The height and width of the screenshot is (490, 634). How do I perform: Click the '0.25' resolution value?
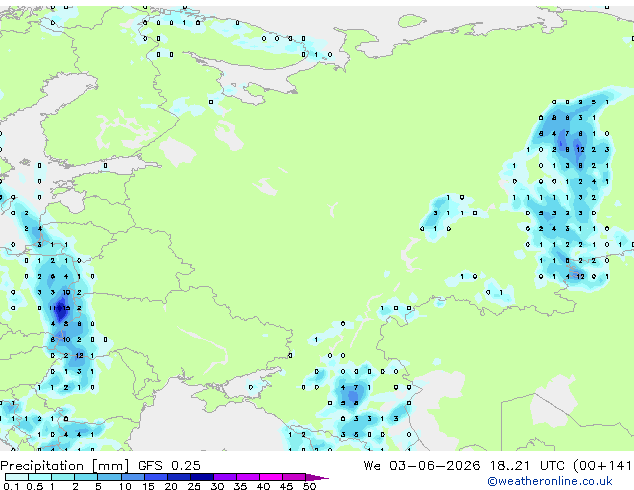click(186, 465)
